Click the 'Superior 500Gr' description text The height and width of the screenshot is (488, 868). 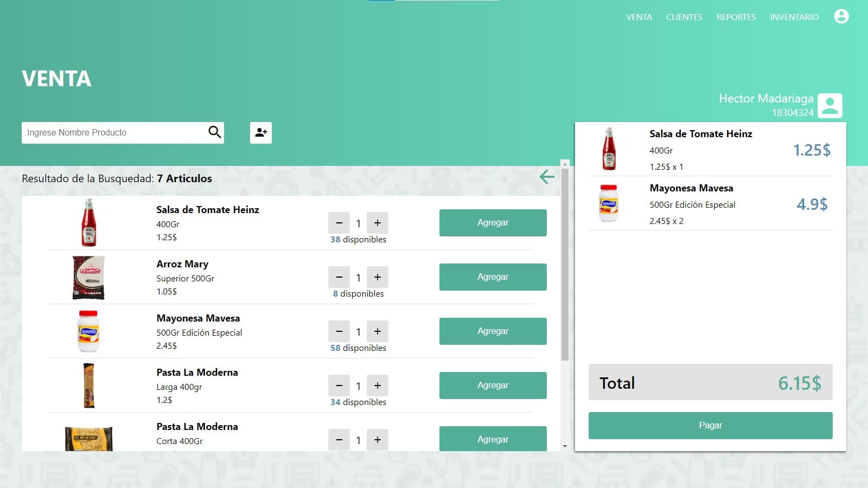(186, 279)
